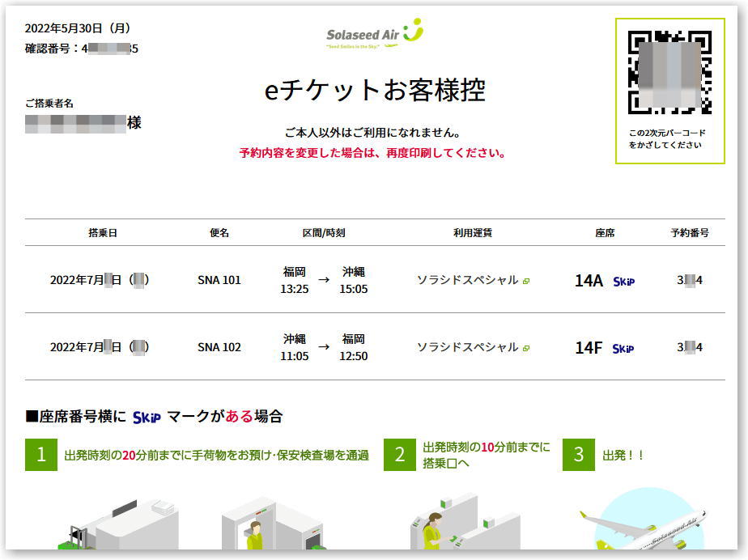Click the issue date 2022年5月30日（月）
Viewport: 748px width, 560px height.
79,28
